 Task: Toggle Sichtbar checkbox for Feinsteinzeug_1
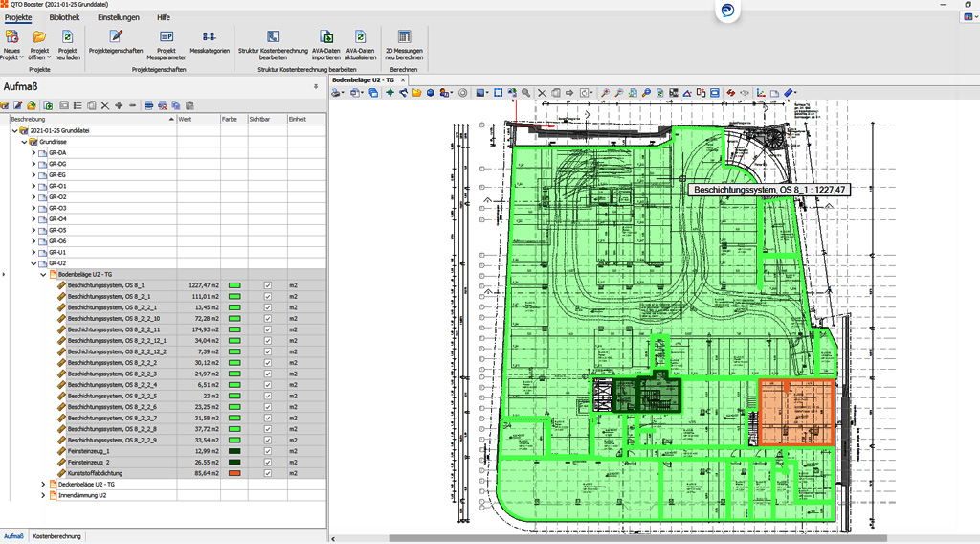[x=268, y=451]
